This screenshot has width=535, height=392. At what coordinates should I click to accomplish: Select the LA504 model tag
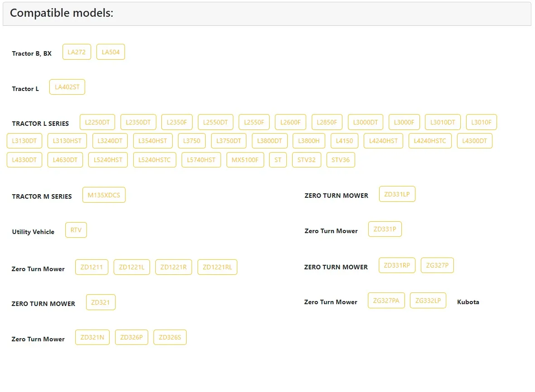(111, 52)
